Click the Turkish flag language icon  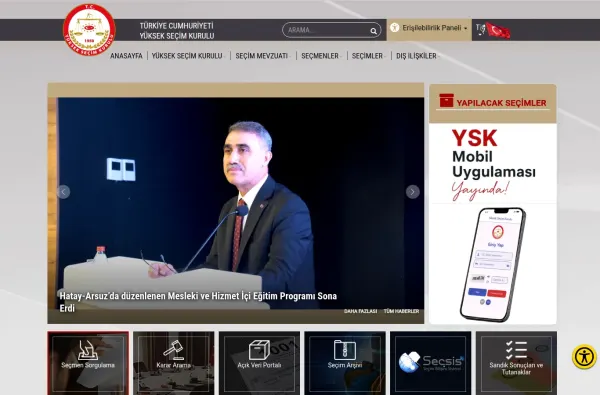498,30
